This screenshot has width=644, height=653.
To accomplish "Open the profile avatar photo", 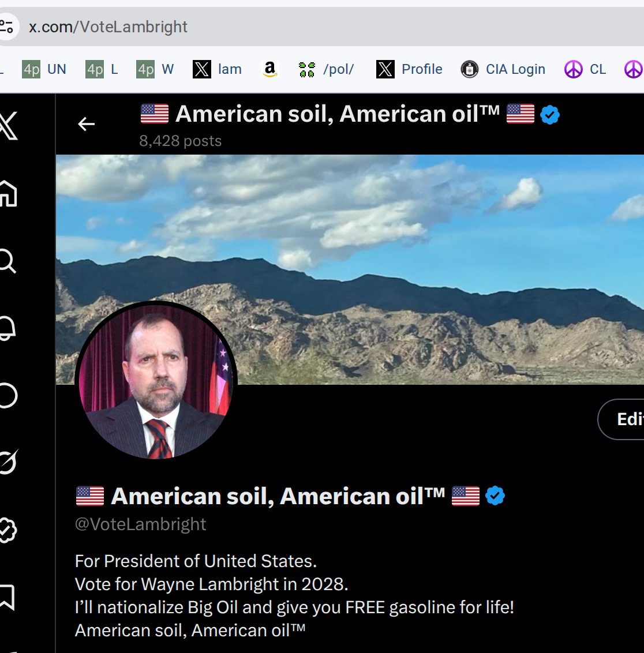I will [x=156, y=381].
